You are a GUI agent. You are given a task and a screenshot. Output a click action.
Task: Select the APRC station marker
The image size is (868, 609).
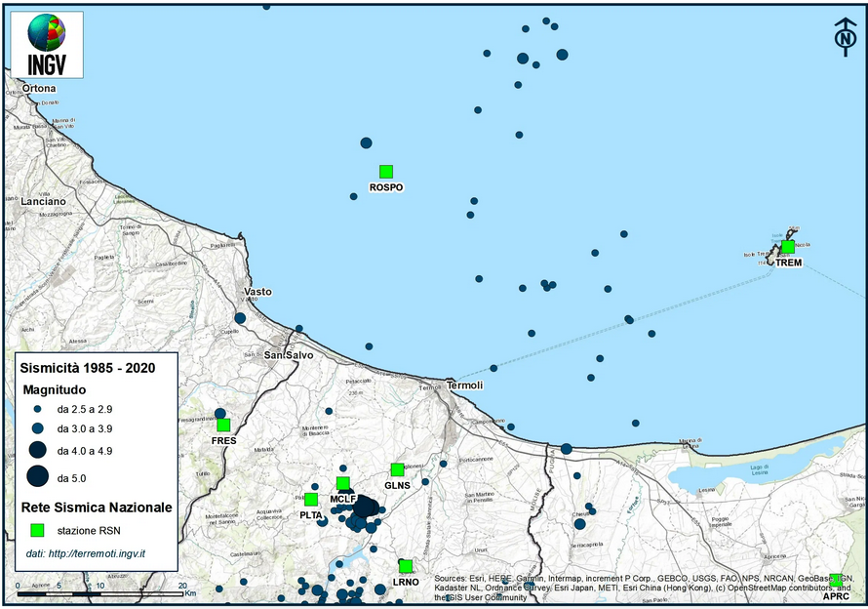click(836, 580)
